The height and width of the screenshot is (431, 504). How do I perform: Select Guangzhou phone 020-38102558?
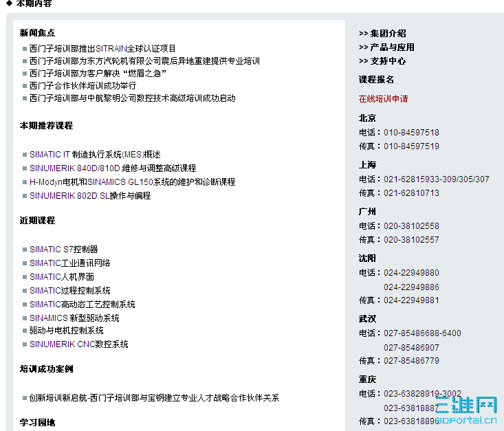tap(411, 226)
